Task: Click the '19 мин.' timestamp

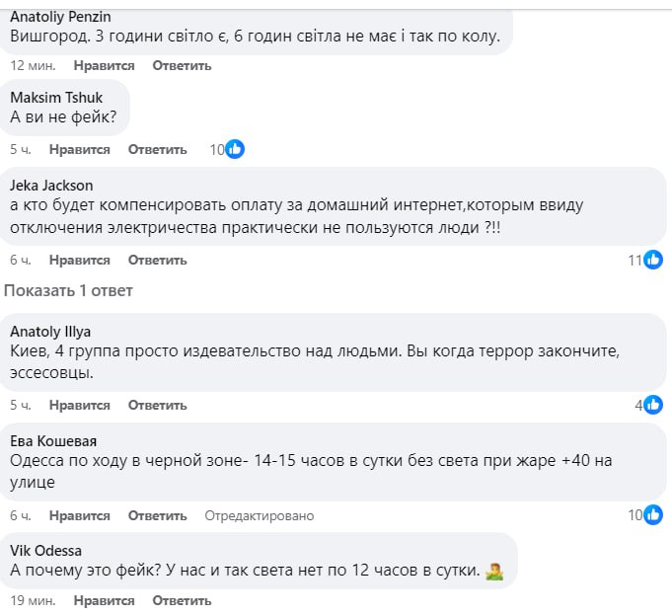Action: (x=29, y=600)
